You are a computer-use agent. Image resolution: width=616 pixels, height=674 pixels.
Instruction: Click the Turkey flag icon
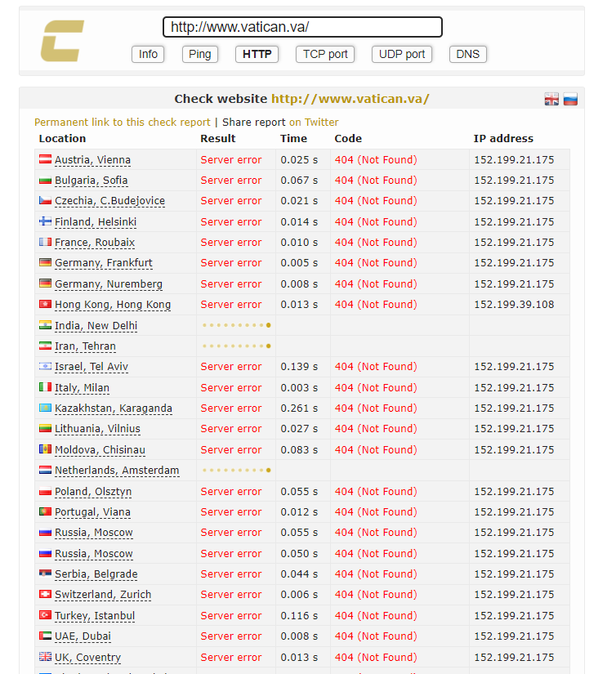coord(45,615)
